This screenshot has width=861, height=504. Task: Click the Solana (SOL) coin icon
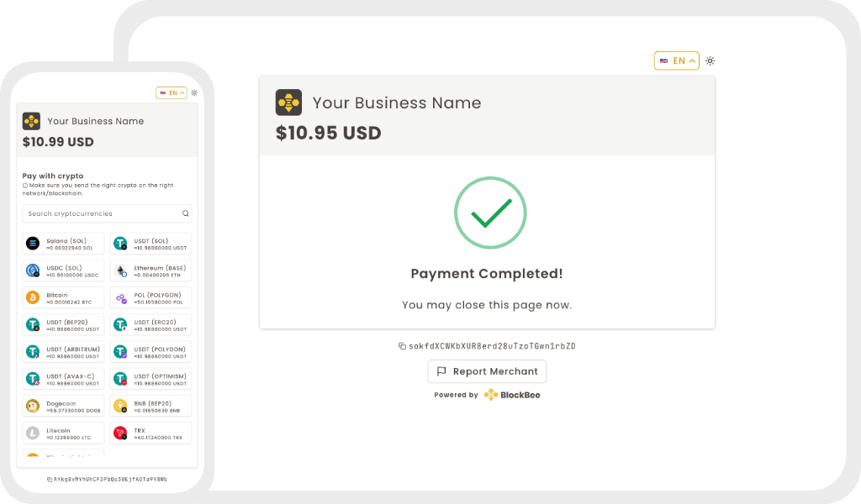(33, 243)
